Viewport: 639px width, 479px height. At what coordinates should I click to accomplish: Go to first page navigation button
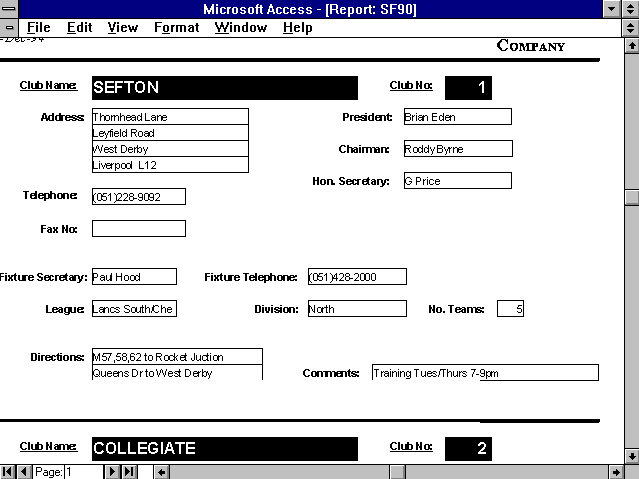(8, 472)
